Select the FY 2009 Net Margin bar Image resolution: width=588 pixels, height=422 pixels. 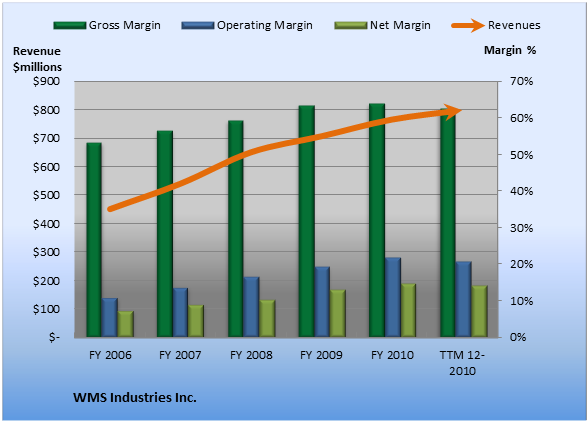click(338, 313)
